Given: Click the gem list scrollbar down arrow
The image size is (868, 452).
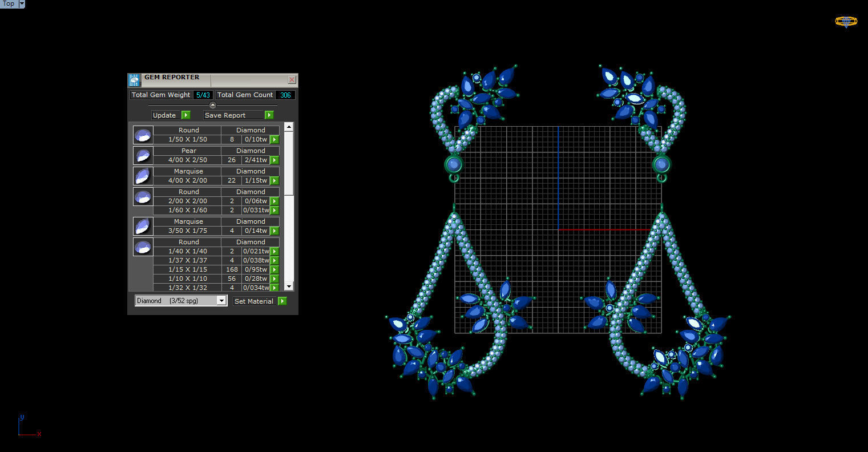Looking at the screenshot, I should pos(289,286).
